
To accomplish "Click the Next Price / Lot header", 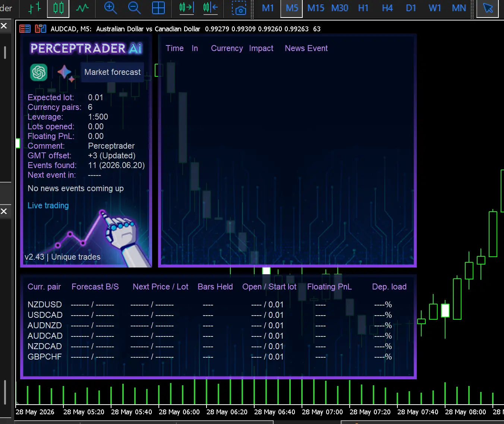I will [160, 287].
